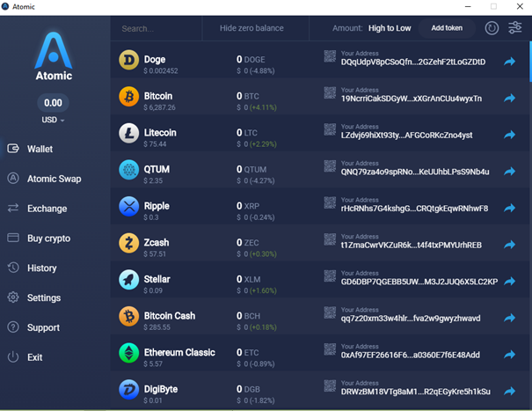Click the DigiByte coin icon
This screenshot has width=532, height=411.
click(x=128, y=390)
